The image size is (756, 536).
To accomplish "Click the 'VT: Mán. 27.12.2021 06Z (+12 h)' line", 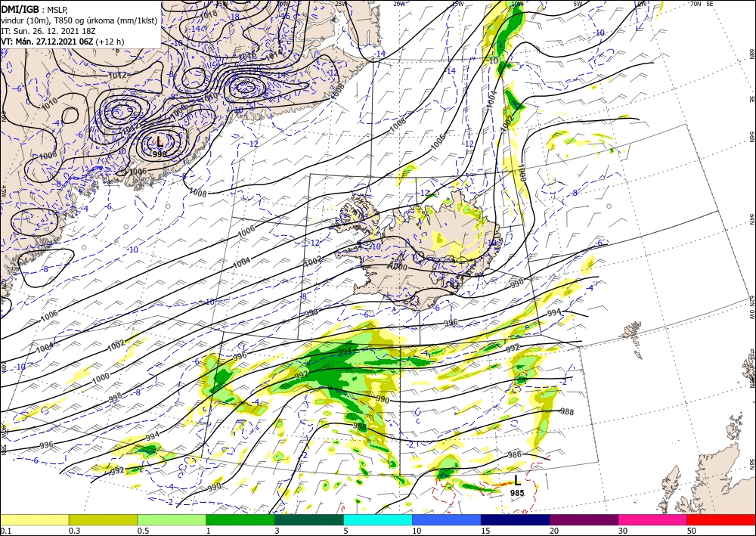I will 63,42.
